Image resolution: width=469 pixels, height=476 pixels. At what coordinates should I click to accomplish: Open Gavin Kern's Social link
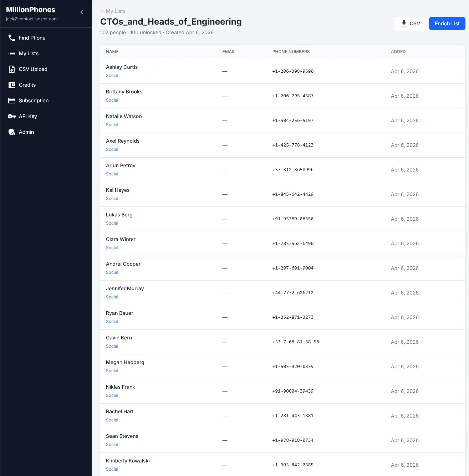112,346
